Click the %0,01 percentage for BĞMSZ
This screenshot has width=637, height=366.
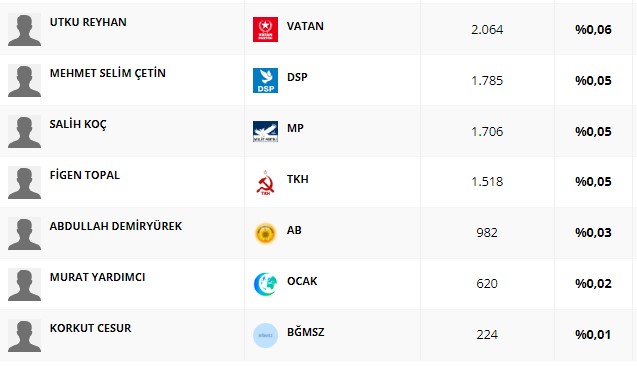tap(593, 335)
